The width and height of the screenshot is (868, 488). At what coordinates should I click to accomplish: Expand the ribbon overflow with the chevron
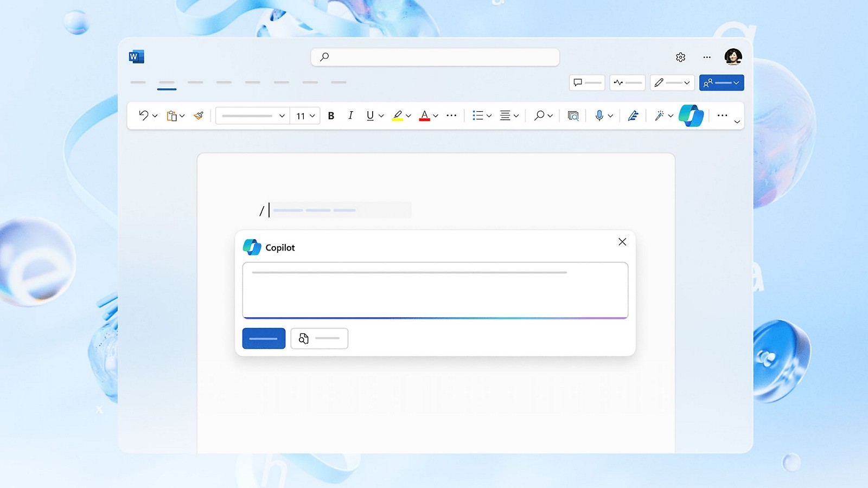point(737,122)
